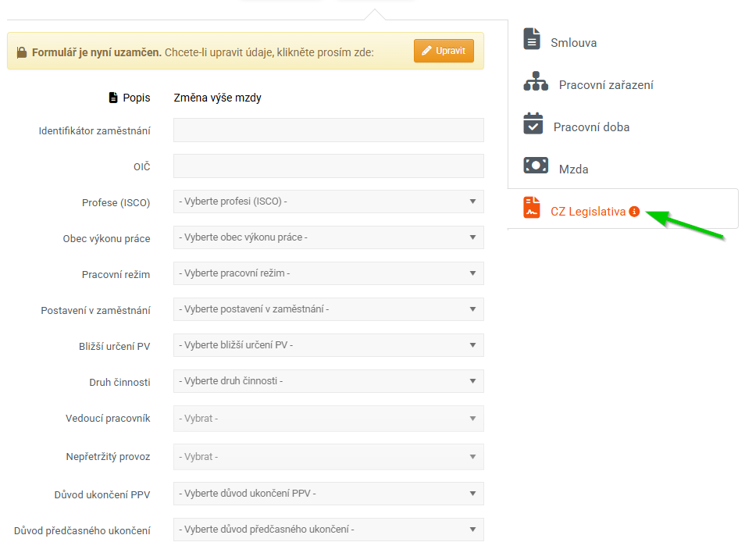
Task: Open the Pracovní doba section
Action: pos(591,127)
